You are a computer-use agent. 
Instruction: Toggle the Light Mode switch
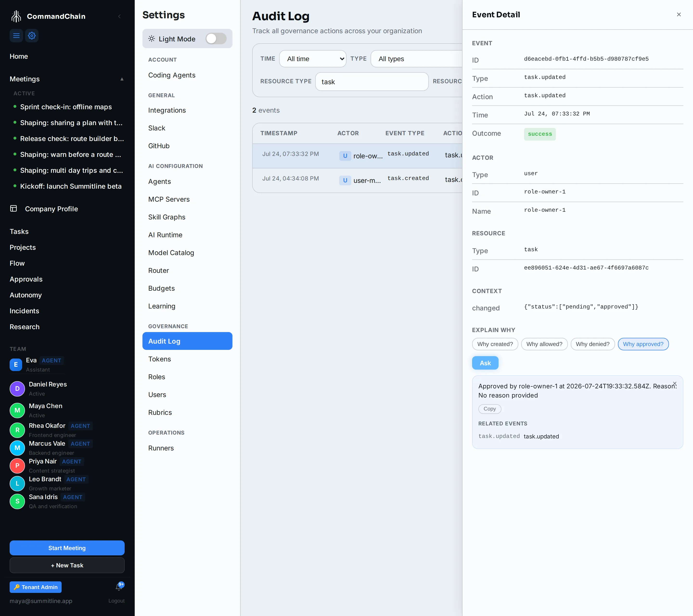(216, 39)
